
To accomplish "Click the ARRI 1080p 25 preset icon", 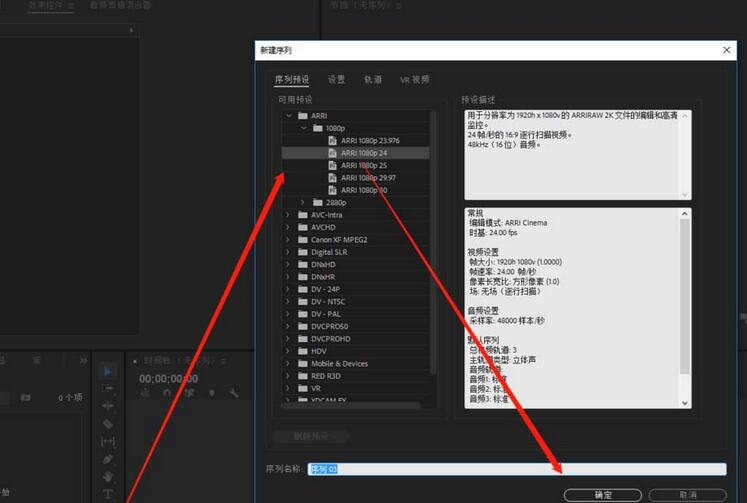I will click(x=333, y=165).
